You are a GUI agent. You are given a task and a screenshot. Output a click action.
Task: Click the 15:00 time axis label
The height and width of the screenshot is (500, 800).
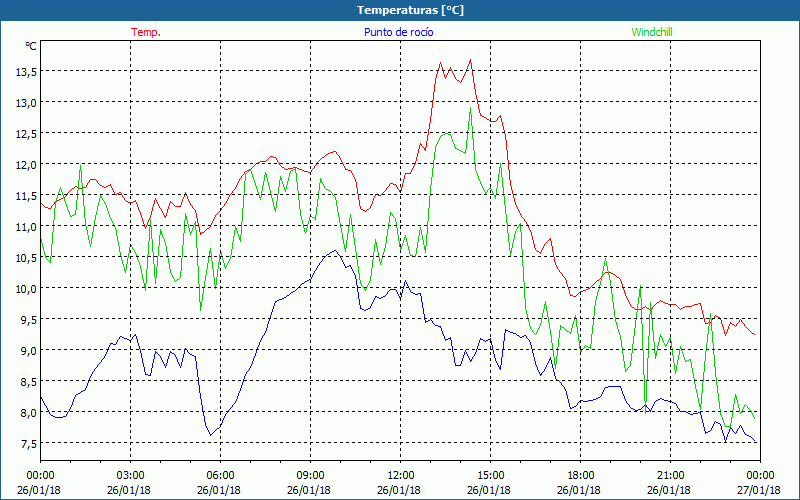point(490,475)
